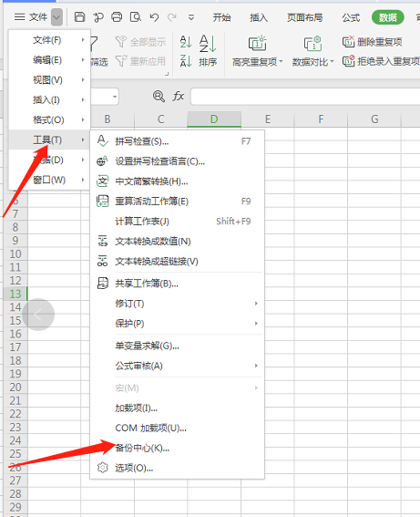Select column header F
Viewport: 420px width, 517px height.
[x=321, y=119]
